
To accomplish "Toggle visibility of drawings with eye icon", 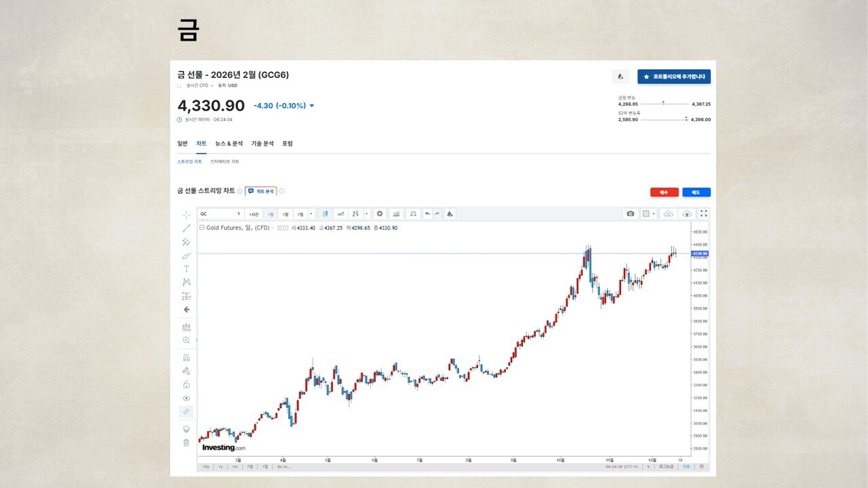I will (186, 399).
